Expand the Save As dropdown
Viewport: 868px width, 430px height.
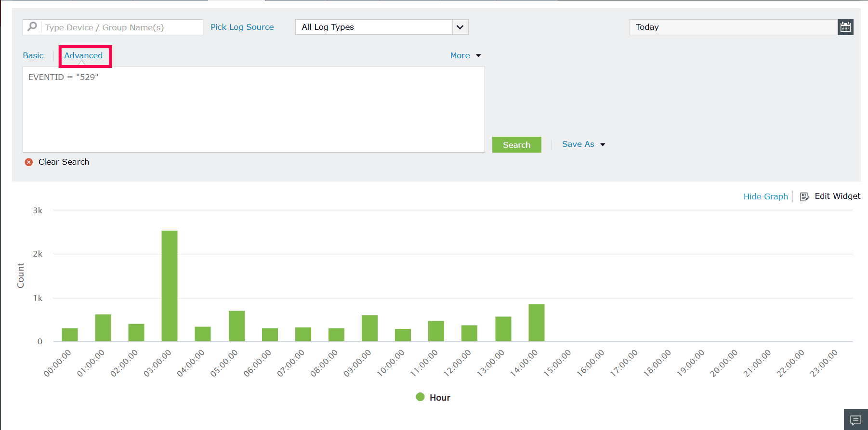[583, 144]
